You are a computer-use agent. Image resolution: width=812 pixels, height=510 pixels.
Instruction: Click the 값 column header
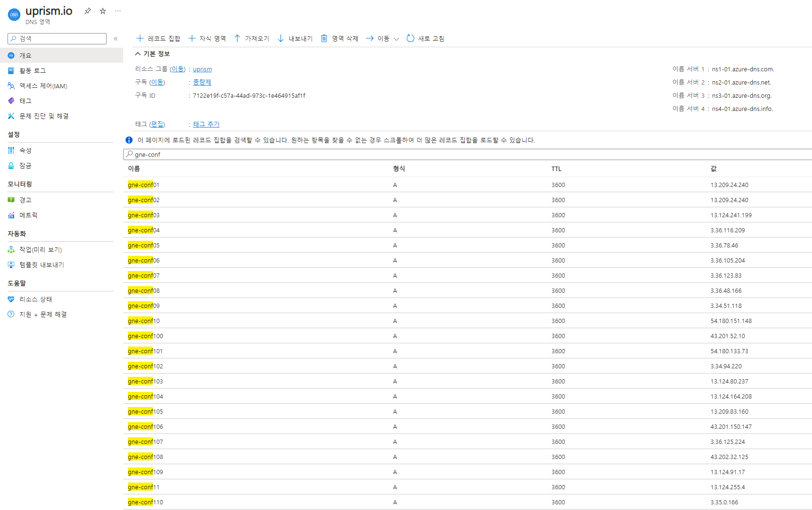tap(713, 169)
